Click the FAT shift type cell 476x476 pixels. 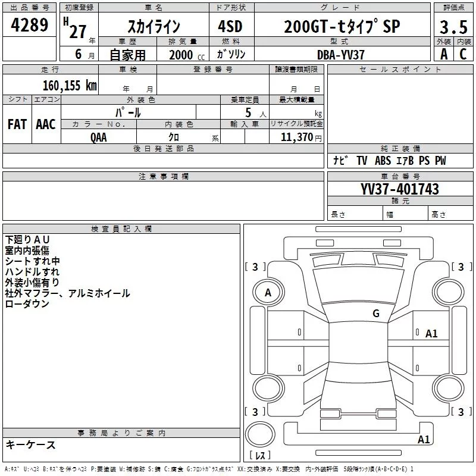pyautogui.click(x=17, y=124)
